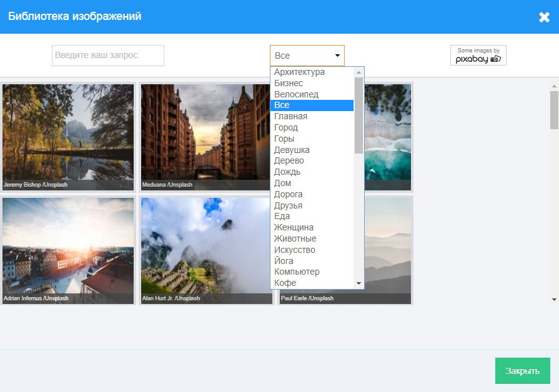
Task: Select Архитектура in the category list
Action: (x=312, y=72)
